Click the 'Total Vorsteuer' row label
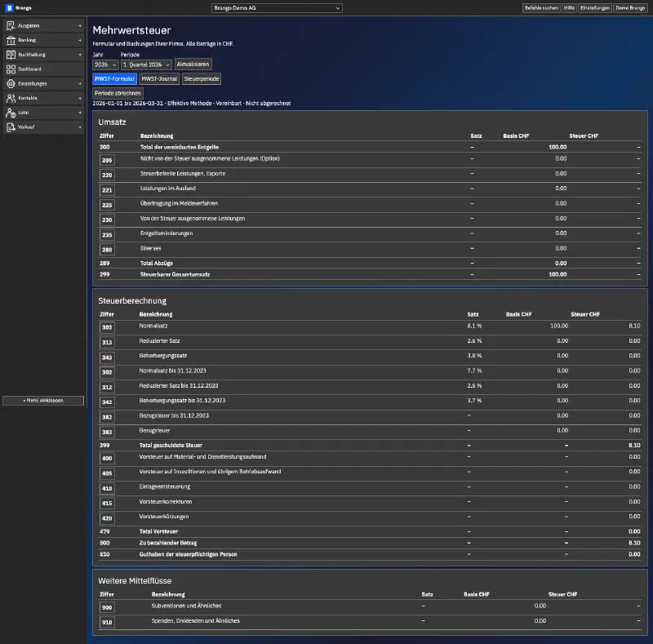The image size is (653, 644). tap(158, 531)
